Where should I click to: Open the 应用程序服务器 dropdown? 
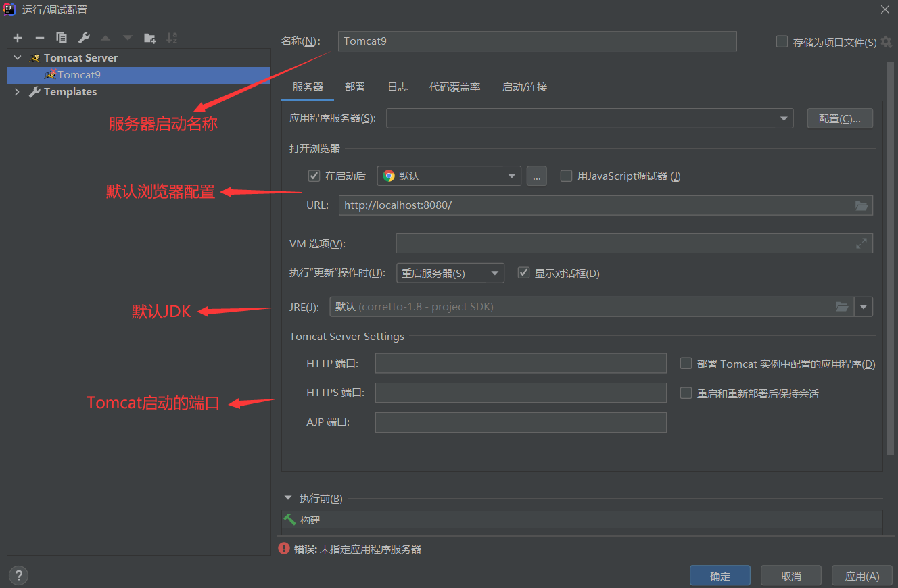[784, 118]
